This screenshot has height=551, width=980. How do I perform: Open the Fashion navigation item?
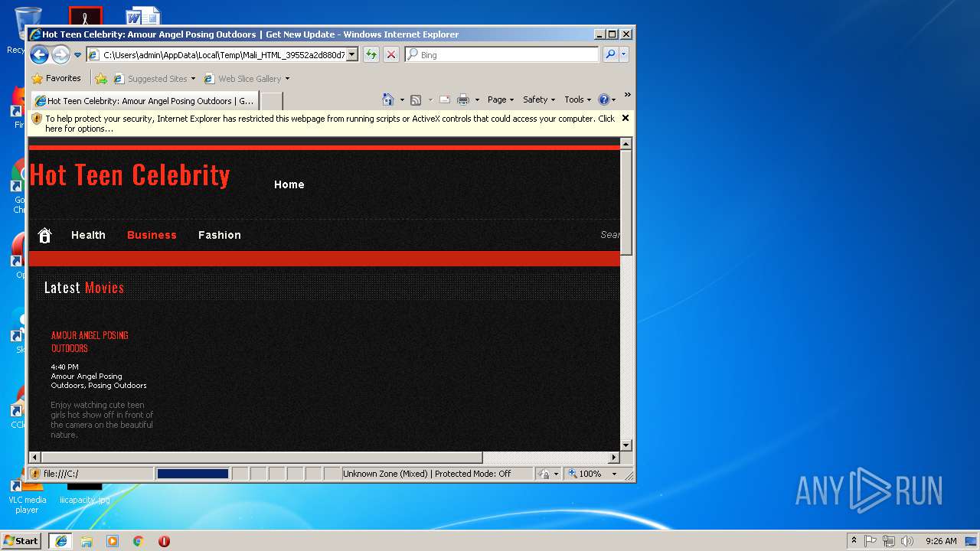coord(220,235)
